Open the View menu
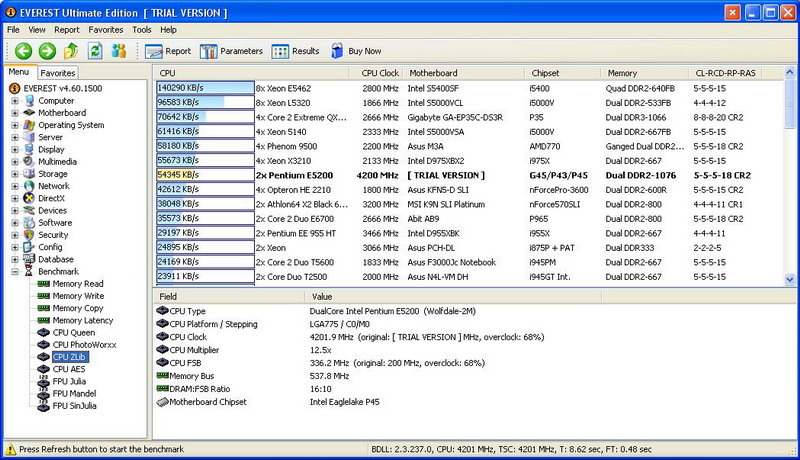Viewport: 800px width, 460px height. click(x=37, y=30)
